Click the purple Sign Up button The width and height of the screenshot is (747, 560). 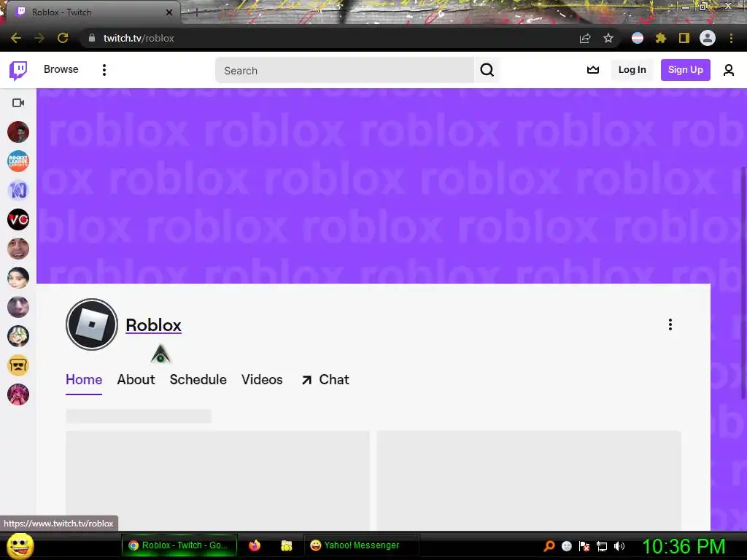pos(685,70)
